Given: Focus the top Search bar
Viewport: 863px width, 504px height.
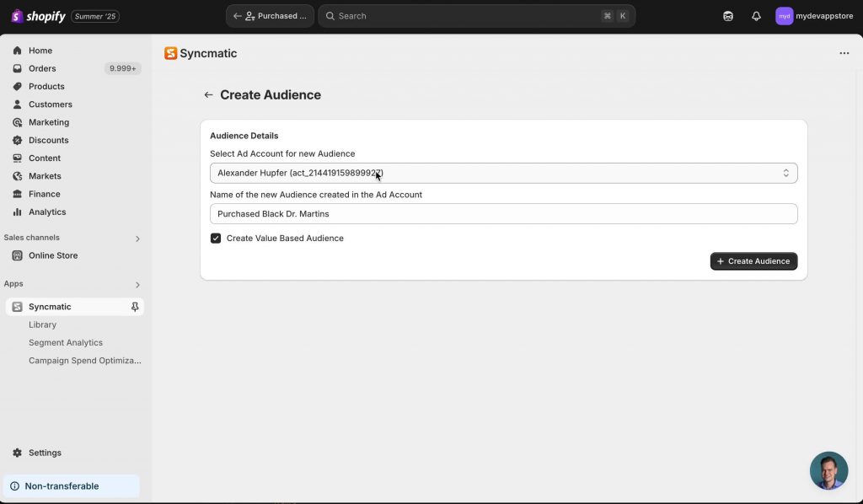Looking at the screenshot, I should [477, 16].
